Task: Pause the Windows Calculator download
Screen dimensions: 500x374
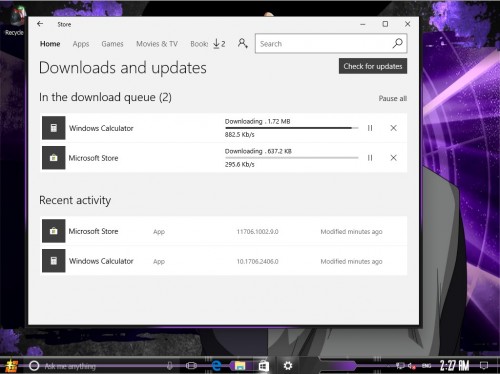Action: (370, 128)
